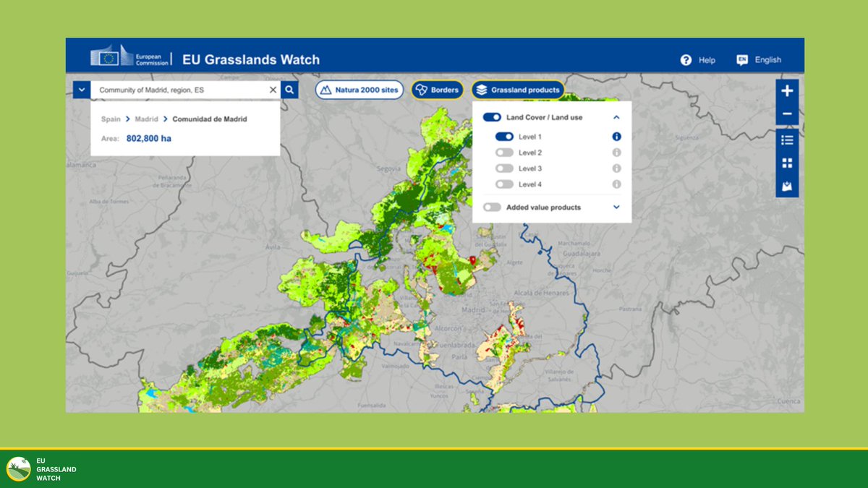
Task: Enable the Added value products toggle
Action: (x=493, y=207)
